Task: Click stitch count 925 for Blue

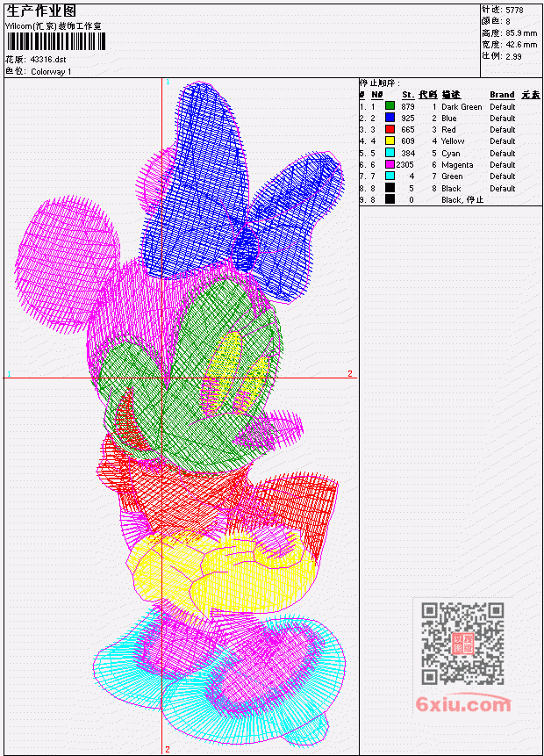Action: [x=408, y=119]
